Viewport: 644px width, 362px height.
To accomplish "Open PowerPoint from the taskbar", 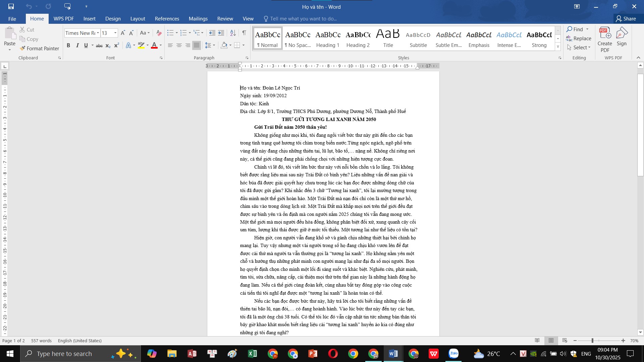I will click(x=313, y=354).
